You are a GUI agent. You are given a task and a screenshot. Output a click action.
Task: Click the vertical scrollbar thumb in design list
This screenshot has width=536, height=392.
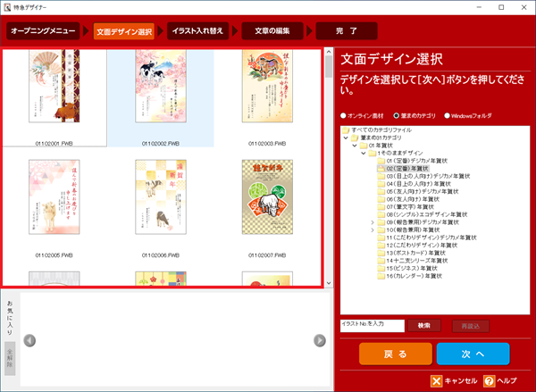coord(329,67)
